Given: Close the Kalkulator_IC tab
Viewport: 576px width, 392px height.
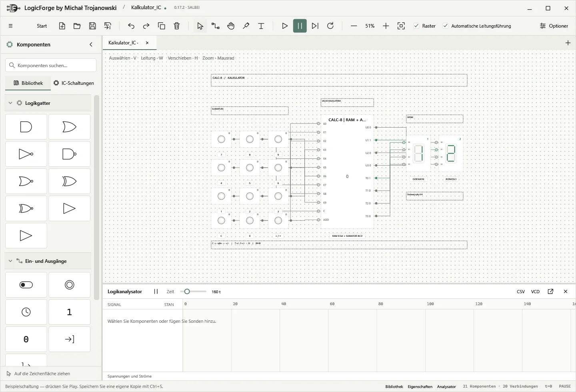Looking at the screenshot, I should click(147, 43).
